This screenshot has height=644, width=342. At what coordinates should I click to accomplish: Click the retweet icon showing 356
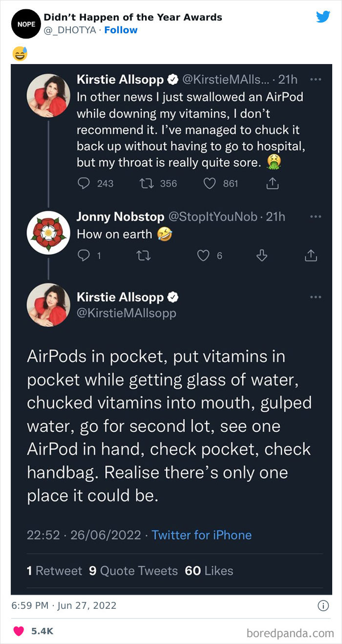(144, 183)
